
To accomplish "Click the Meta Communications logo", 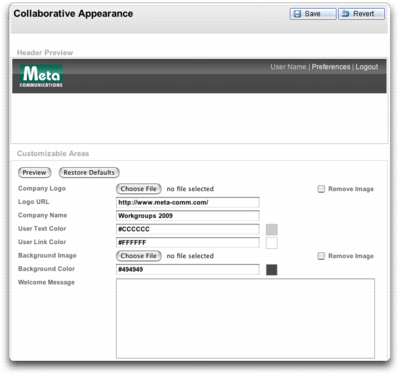I will click(41, 76).
